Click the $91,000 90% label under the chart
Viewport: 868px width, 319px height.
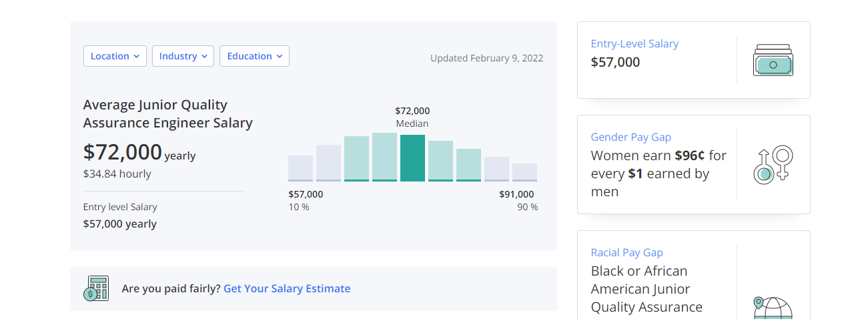click(x=517, y=200)
